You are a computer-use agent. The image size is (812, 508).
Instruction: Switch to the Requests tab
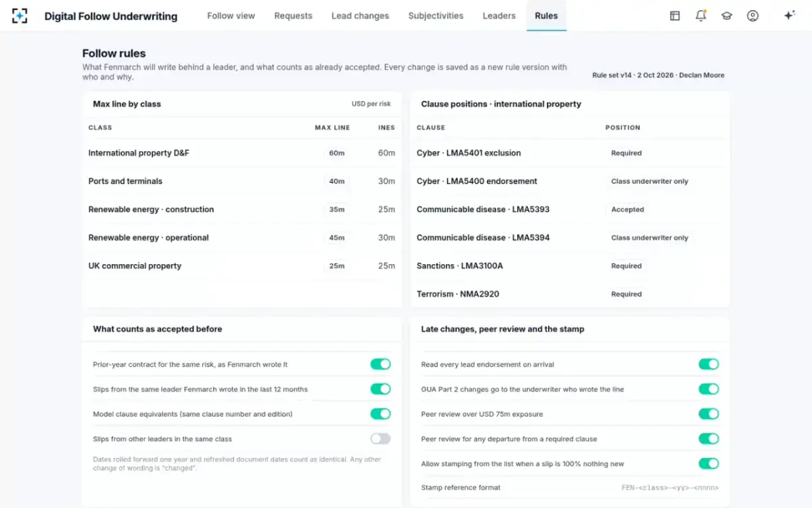[x=293, y=16]
